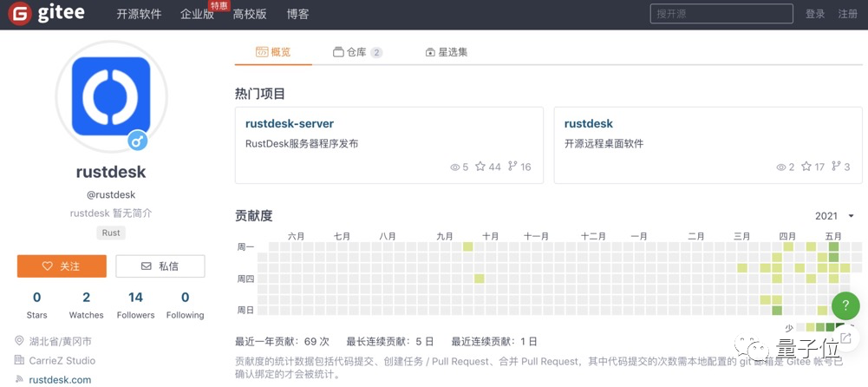Image resolution: width=868 pixels, height=387 pixels.
Task: Open 开源软件 in top navigation
Action: click(139, 15)
